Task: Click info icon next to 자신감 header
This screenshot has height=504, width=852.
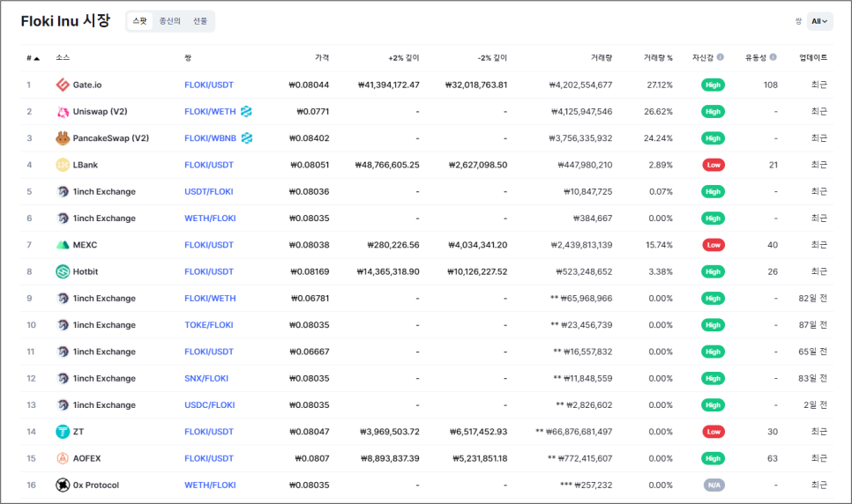Action: click(721, 57)
